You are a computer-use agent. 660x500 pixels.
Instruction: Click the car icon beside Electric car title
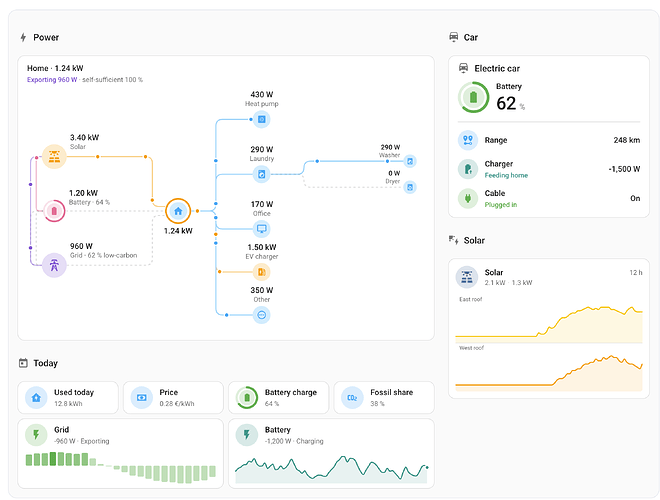point(463,68)
